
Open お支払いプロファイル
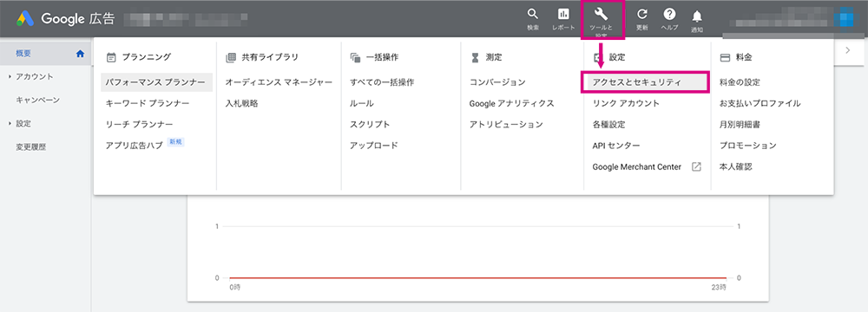(x=760, y=103)
